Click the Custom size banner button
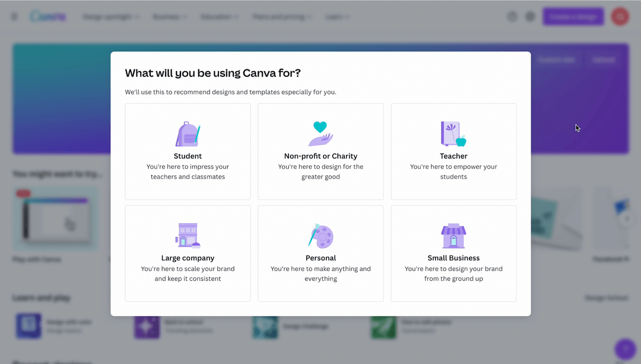The image size is (641, 364). pos(556,60)
